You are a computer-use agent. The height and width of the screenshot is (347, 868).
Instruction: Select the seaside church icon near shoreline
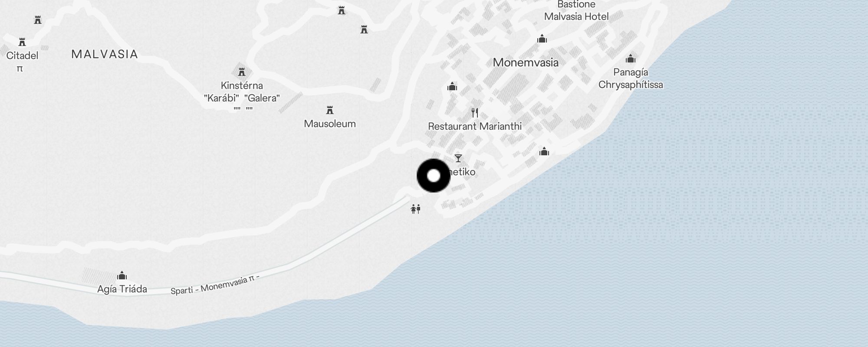click(544, 151)
